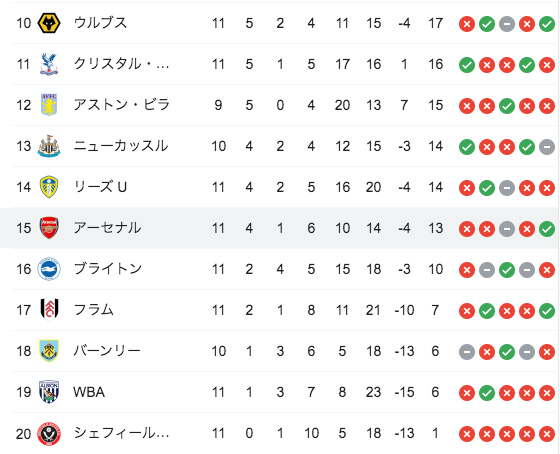Click the リーズ U team name
The width and height of the screenshot is (560, 454).
[100, 187]
